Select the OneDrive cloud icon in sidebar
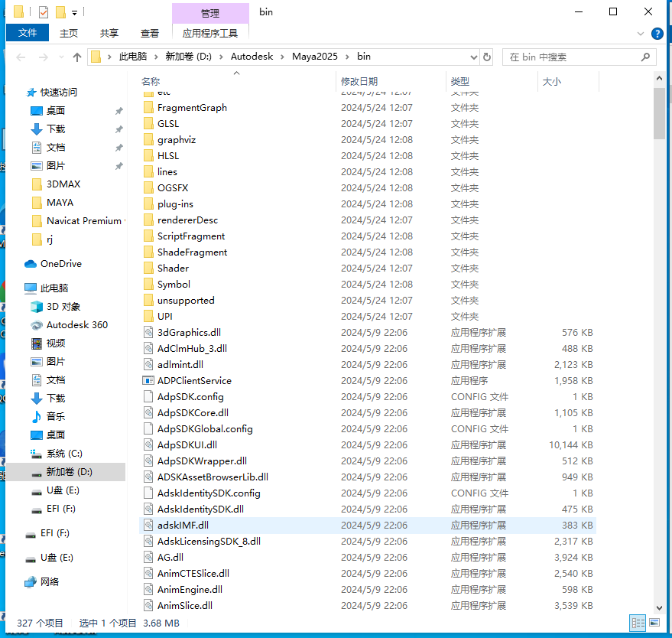 (31, 264)
